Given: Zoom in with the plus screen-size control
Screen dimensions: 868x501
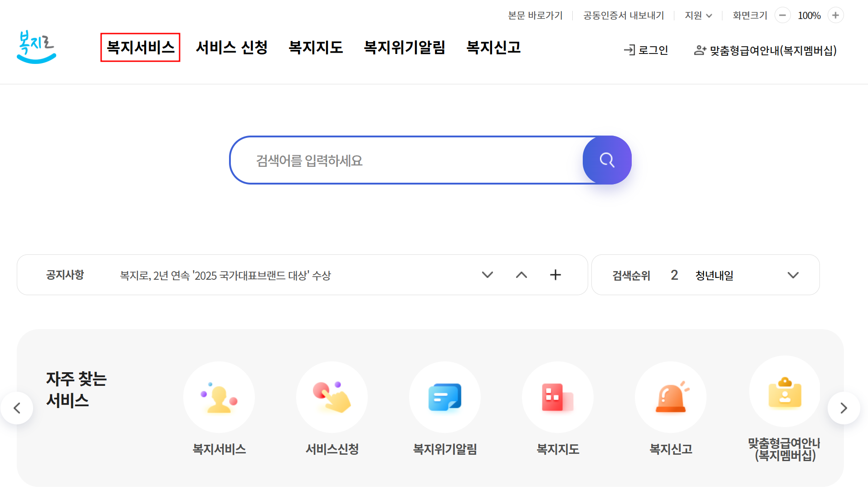Looking at the screenshot, I should (836, 15).
